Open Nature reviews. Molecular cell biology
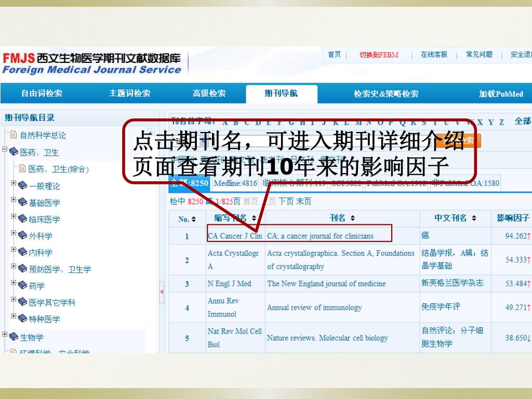This screenshot has width=532, height=399. coord(327,338)
